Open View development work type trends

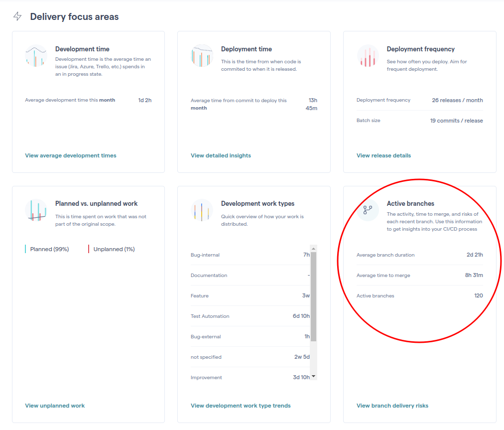241,406
